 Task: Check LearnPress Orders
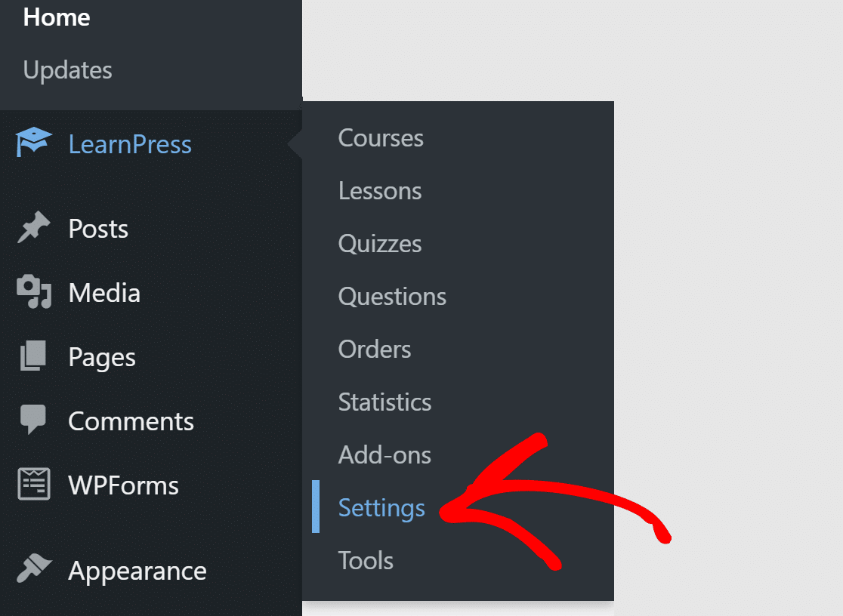coord(375,349)
